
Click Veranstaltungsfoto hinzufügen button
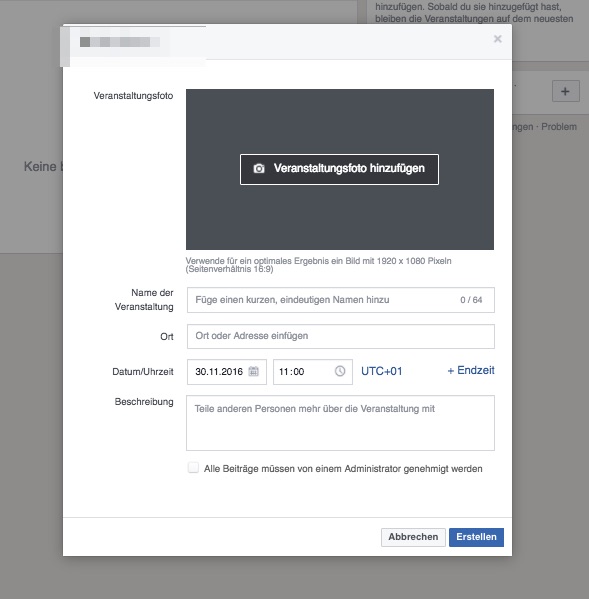point(339,169)
